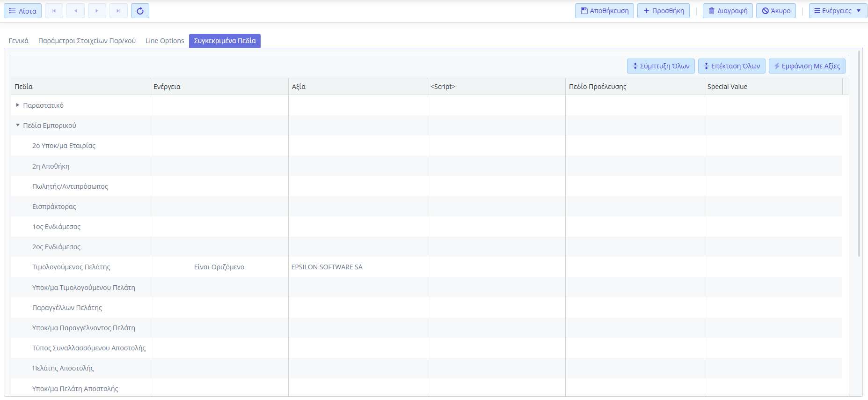The width and height of the screenshot is (868, 400).
Task: Go to the next record
Action: [97, 11]
